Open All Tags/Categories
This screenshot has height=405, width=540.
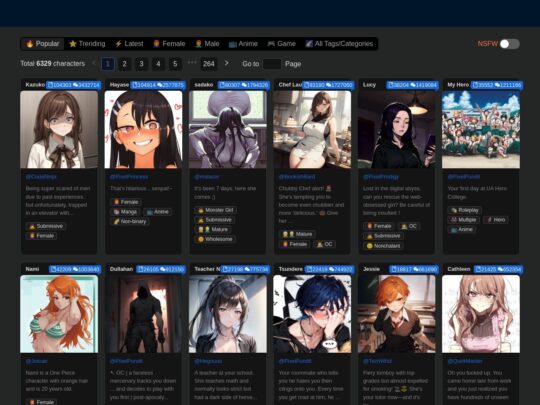[339, 44]
